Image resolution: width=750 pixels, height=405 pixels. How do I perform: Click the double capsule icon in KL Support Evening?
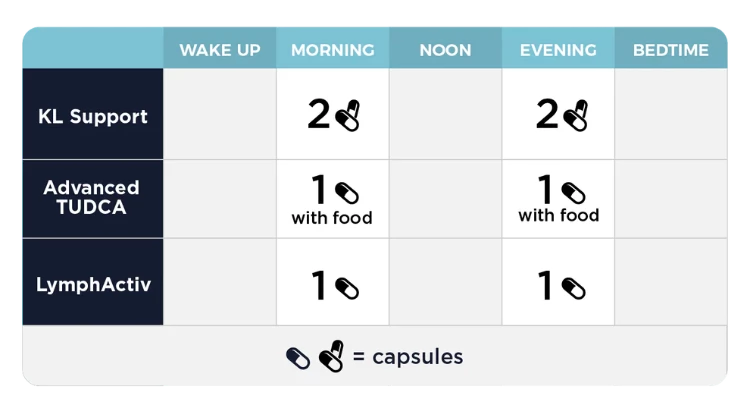click(575, 117)
